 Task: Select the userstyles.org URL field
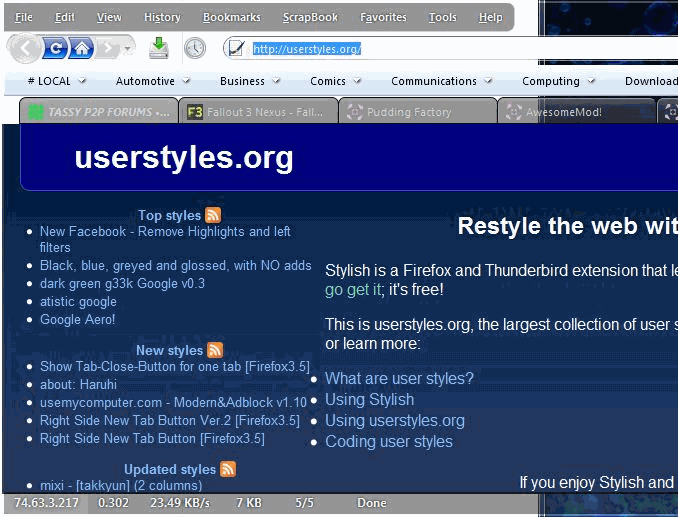click(x=450, y=49)
